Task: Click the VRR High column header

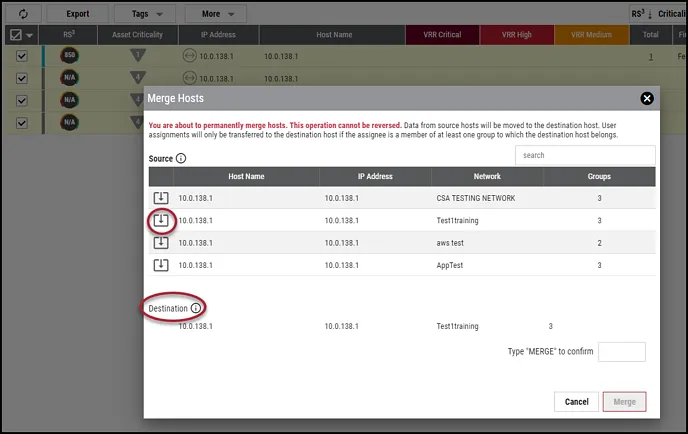Action: 517,35
